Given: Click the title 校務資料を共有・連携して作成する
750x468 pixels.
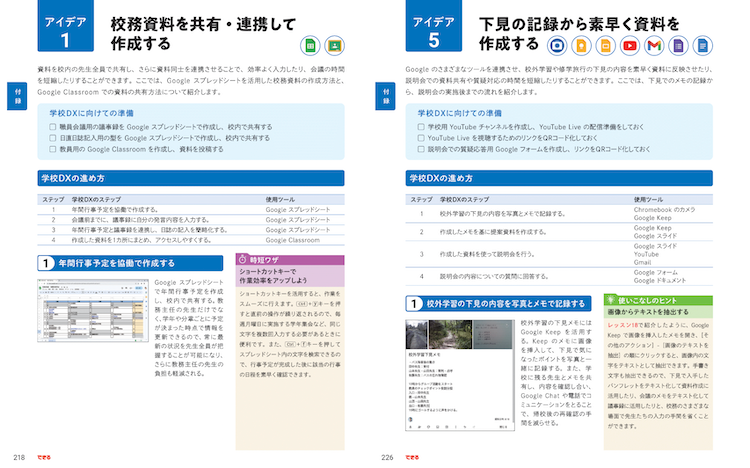Looking at the screenshot, I should [x=203, y=33].
